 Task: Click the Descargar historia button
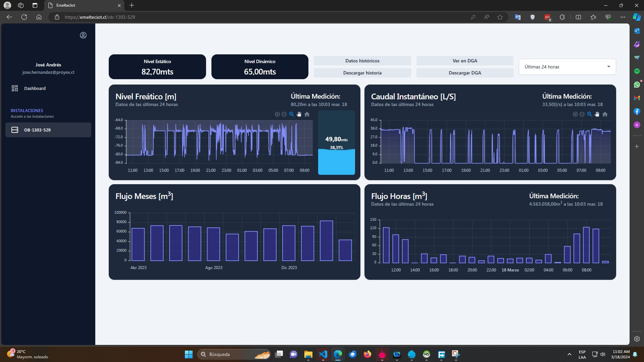(362, 73)
